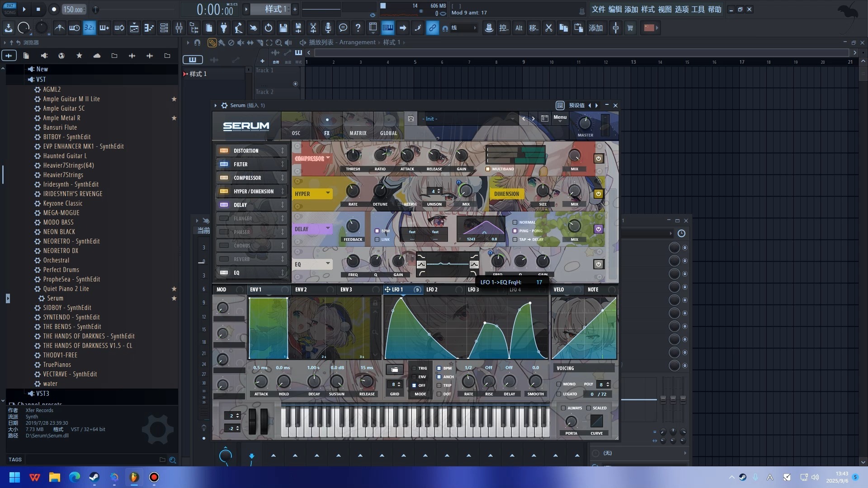
Task: Select the playlist paint brush tool
Action: coord(222,42)
